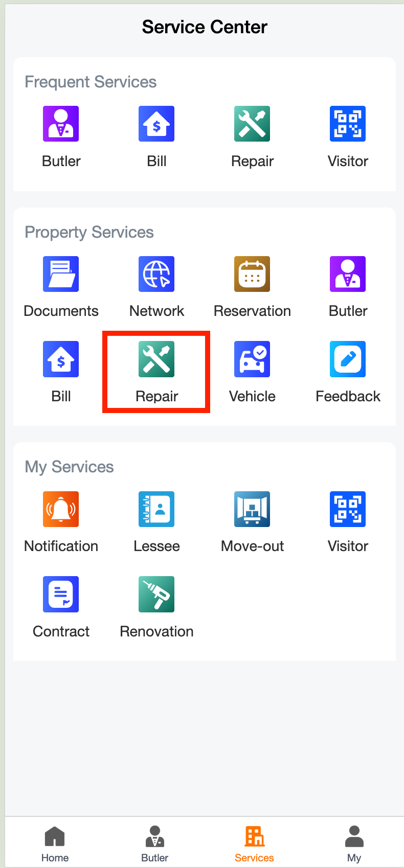Go to the My profile tab
The height and width of the screenshot is (868, 404).
354,843
